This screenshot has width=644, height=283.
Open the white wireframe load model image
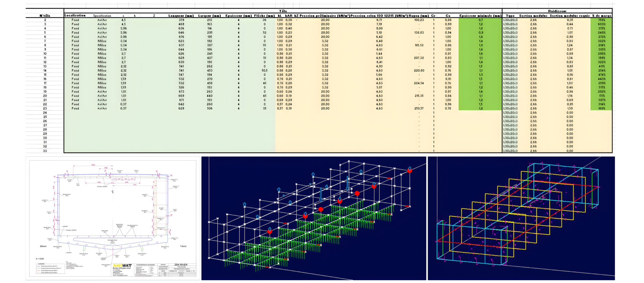(x=313, y=218)
